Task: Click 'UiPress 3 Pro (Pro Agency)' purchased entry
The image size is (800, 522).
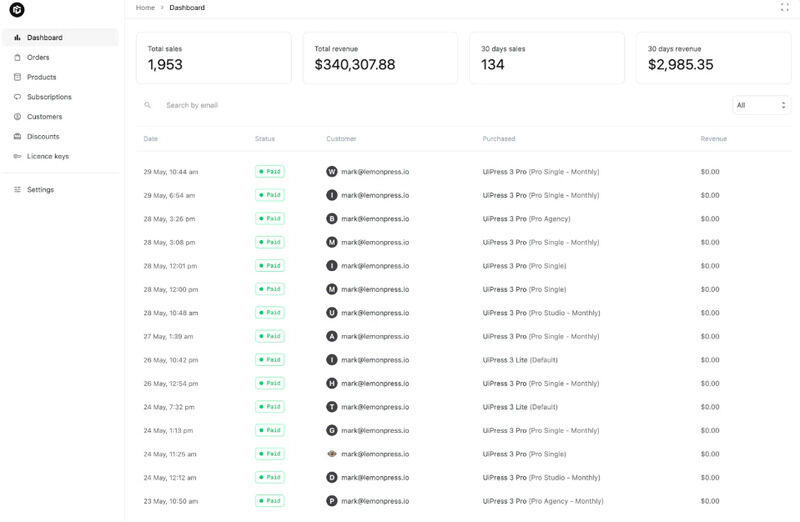Action: click(x=527, y=218)
